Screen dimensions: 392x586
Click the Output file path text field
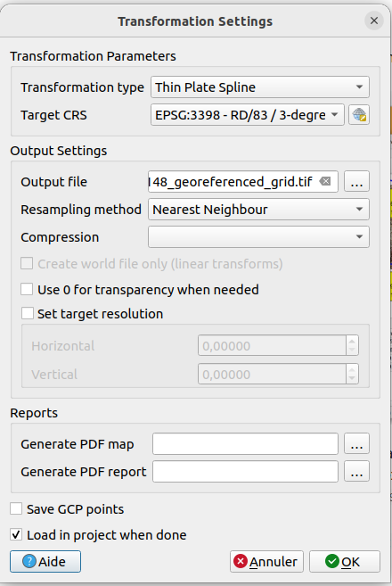(x=243, y=182)
